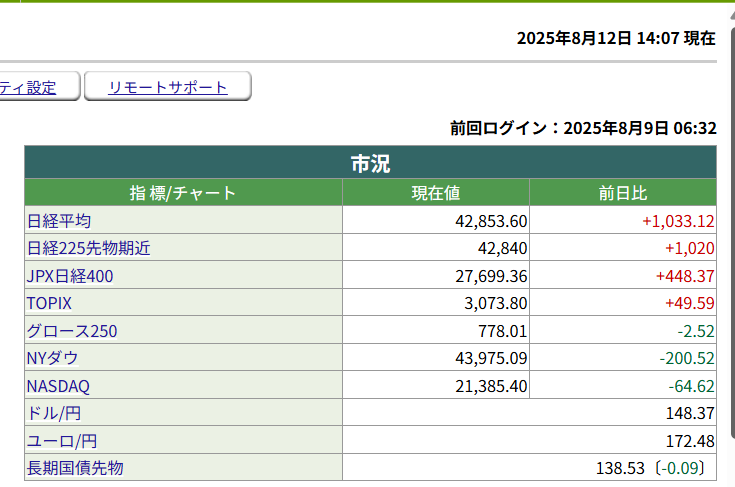The height and width of the screenshot is (487, 735).
Task: Open the JPX日経400 index link
Action: click(70, 276)
